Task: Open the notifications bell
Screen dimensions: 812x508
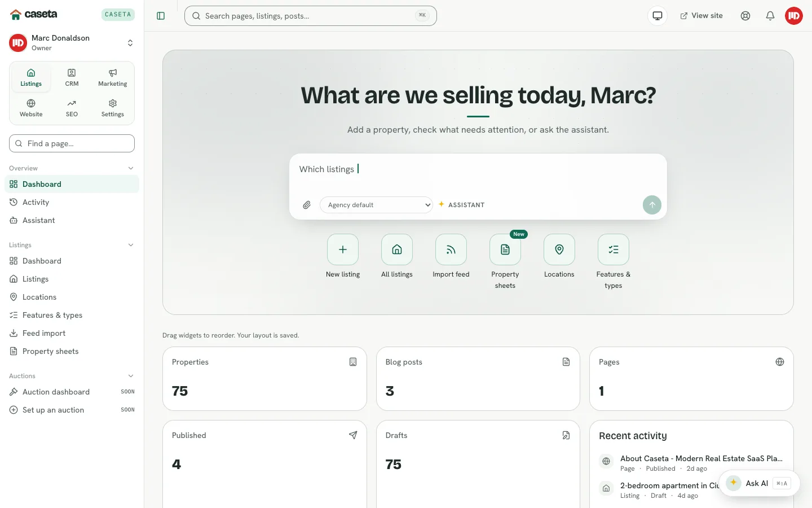Action: tap(770, 16)
